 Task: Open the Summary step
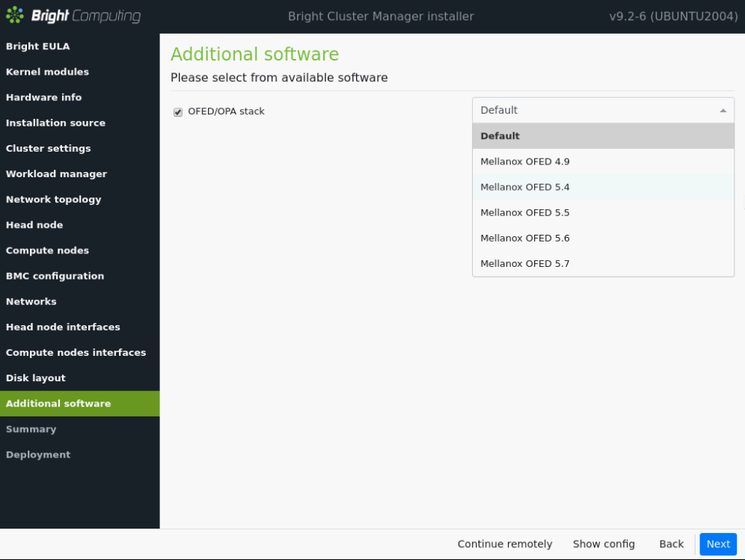point(80,429)
